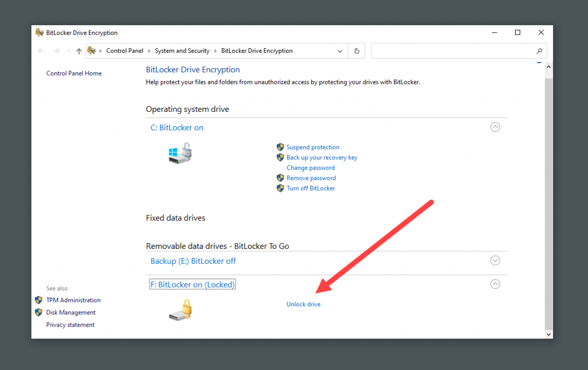Click the C: drive BitLocker lock icon

tap(180, 153)
